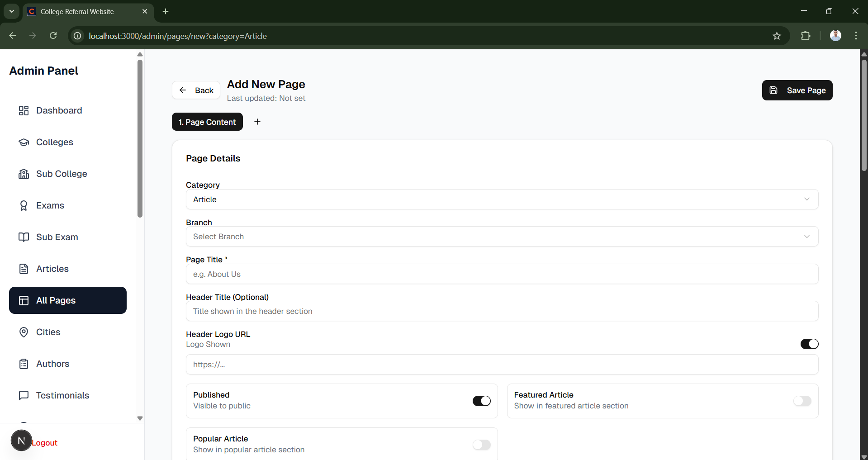Click into the Page Title input field
Image resolution: width=868 pixels, height=460 pixels.
[502, 274]
